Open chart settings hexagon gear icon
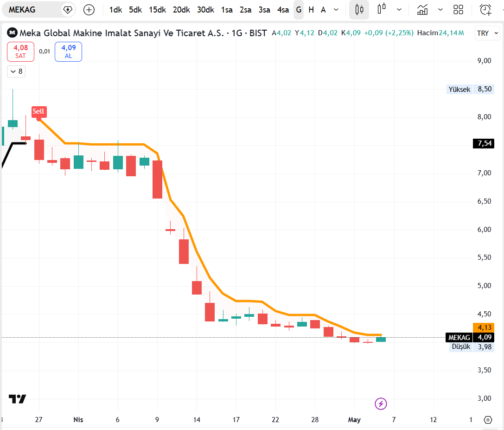 [488, 420]
